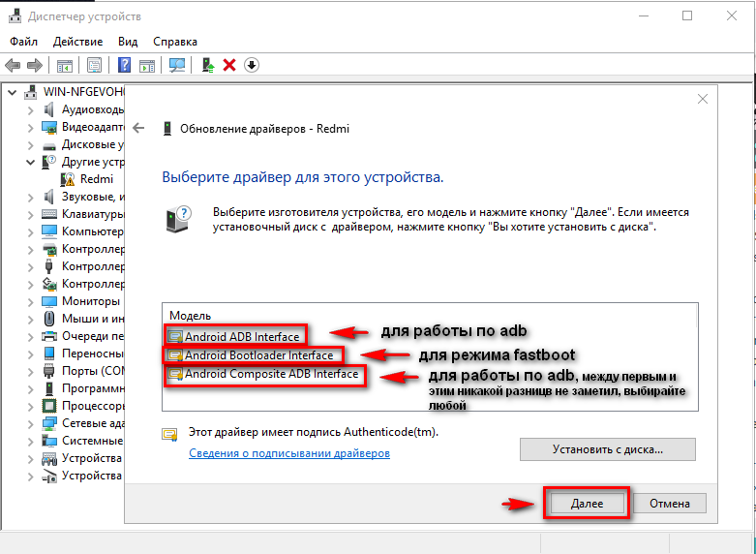Click the blue question mark help icon

pos(124,65)
